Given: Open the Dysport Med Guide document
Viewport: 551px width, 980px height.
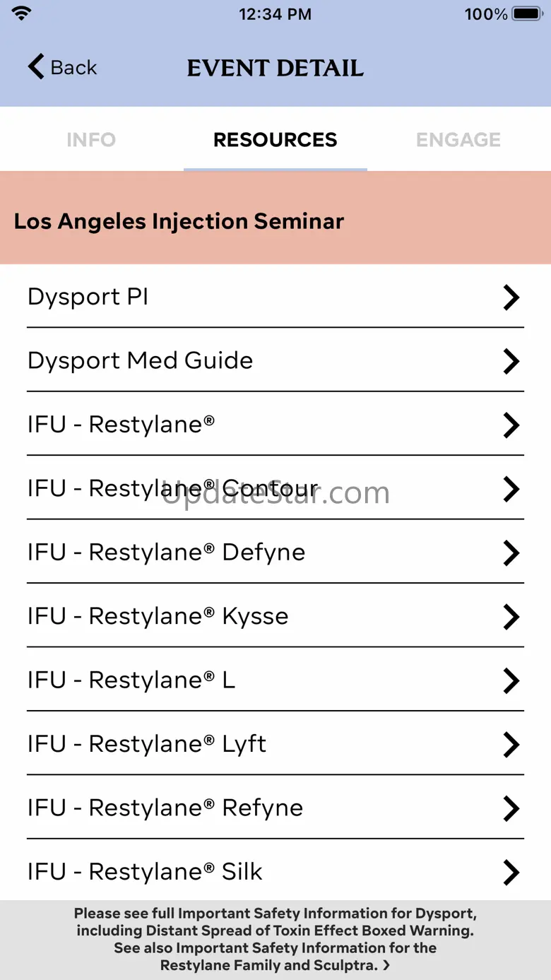Looking at the screenshot, I should pos(140,361).
